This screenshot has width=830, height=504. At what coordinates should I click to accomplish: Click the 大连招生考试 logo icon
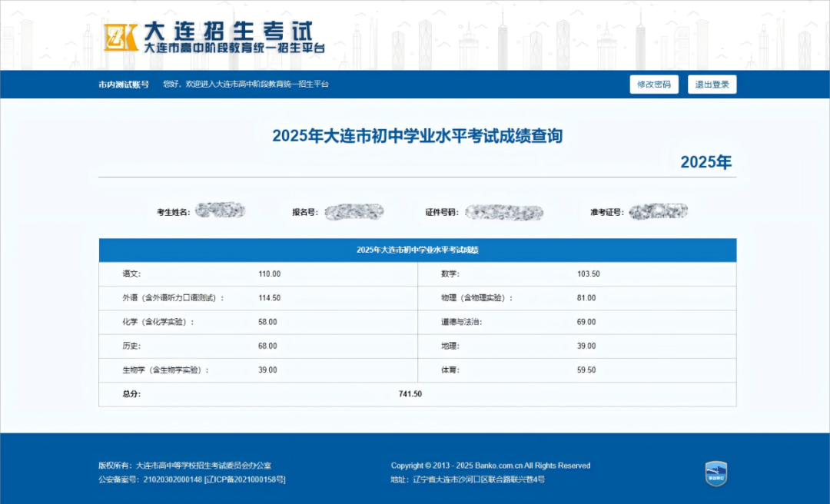pyautogui.click(x=121, y=37)
